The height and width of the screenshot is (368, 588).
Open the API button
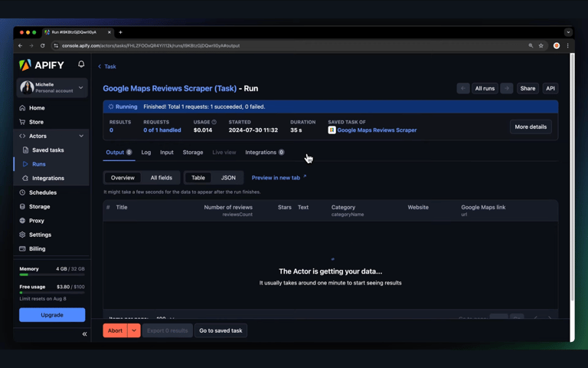550,88
